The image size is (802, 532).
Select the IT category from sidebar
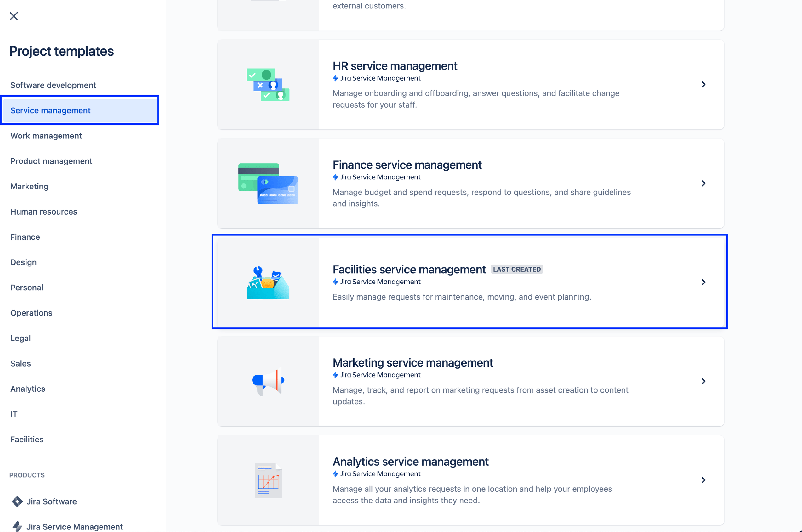pyautogui.click(x=14, y=414)
